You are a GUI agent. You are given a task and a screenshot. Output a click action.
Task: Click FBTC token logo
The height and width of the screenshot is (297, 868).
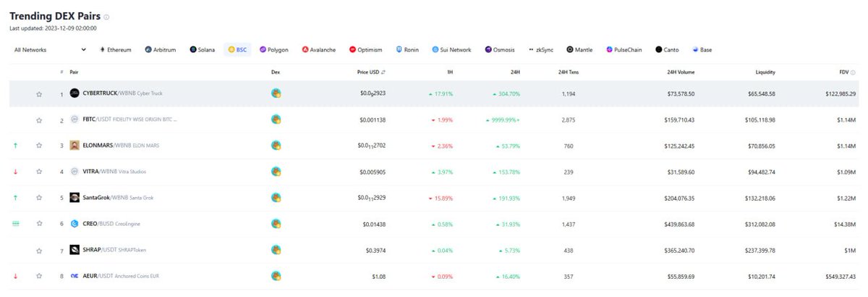click(75, 120)
